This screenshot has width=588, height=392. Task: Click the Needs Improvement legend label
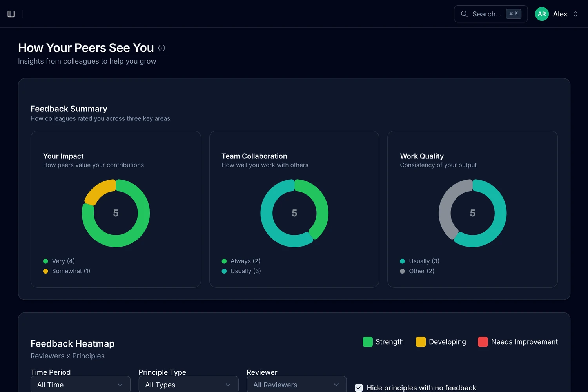pos(524,342)
